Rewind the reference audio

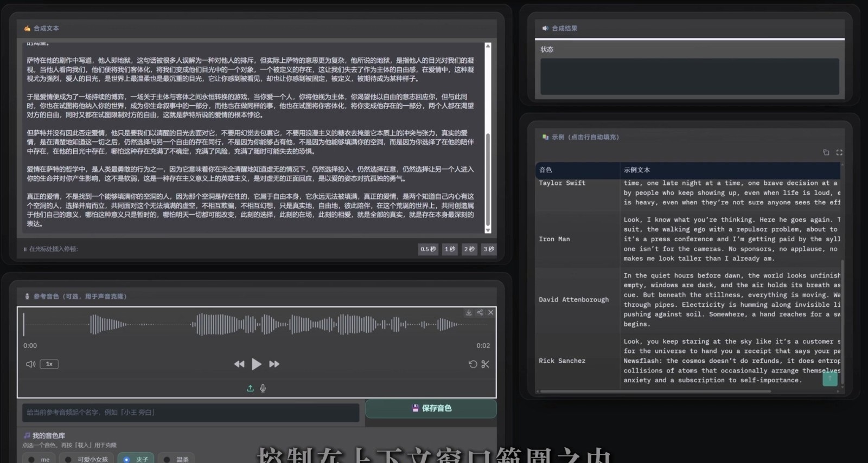[239, 364]
